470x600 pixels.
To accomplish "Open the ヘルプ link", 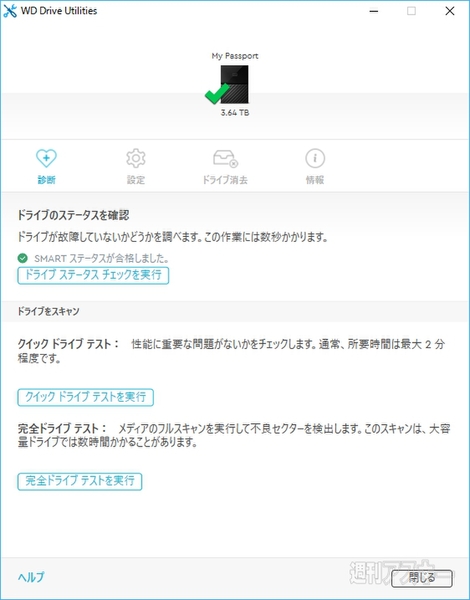I will [31, 577].
